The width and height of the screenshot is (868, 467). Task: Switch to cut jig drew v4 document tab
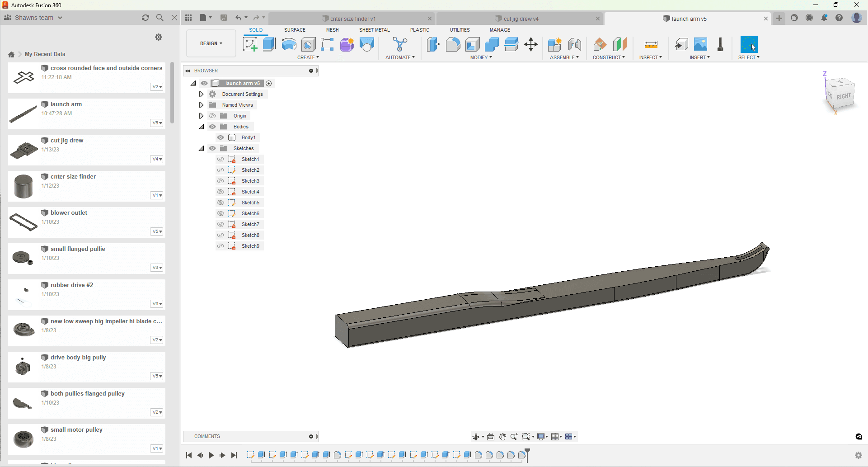pyautogui.click(x=520, y=19)
